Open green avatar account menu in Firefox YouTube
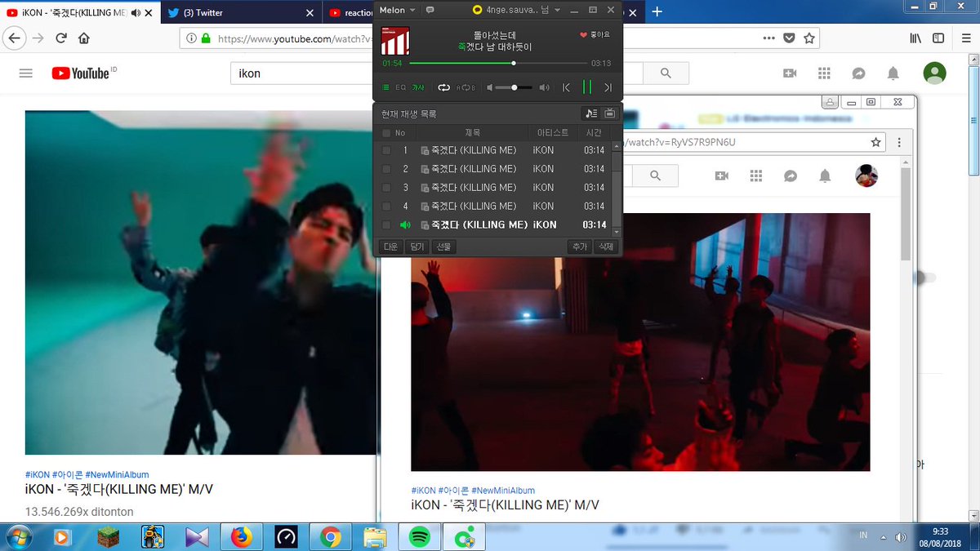 coord(934,73)
